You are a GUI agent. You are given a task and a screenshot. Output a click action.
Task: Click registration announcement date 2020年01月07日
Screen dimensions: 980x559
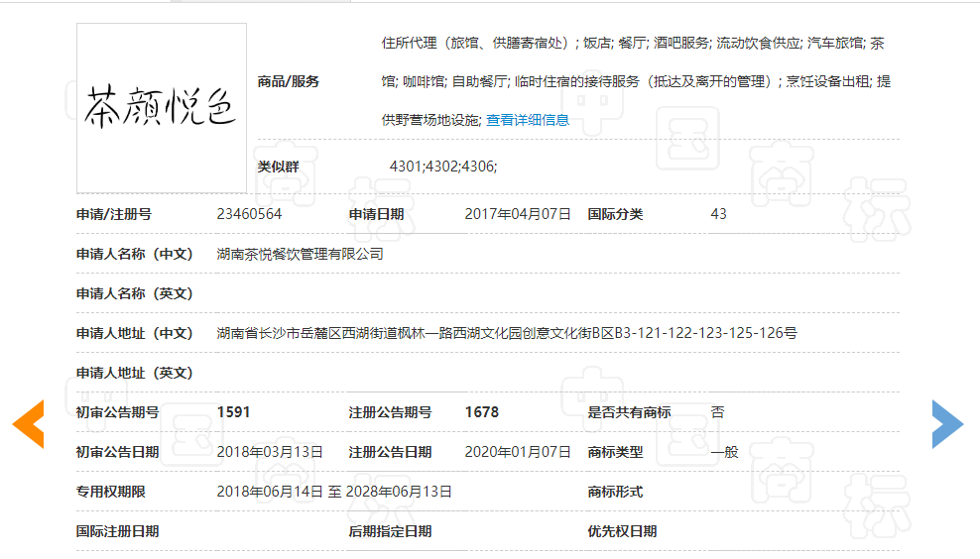coord(518,452)
